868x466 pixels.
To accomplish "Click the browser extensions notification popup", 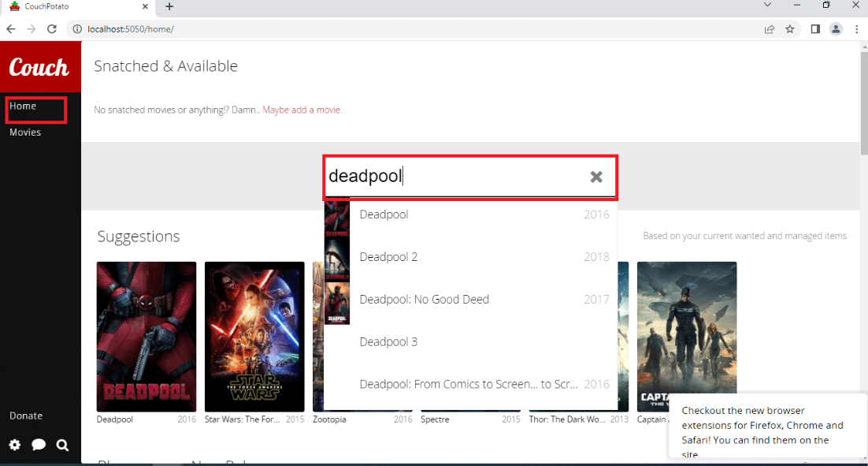I will tap(767, 426).
